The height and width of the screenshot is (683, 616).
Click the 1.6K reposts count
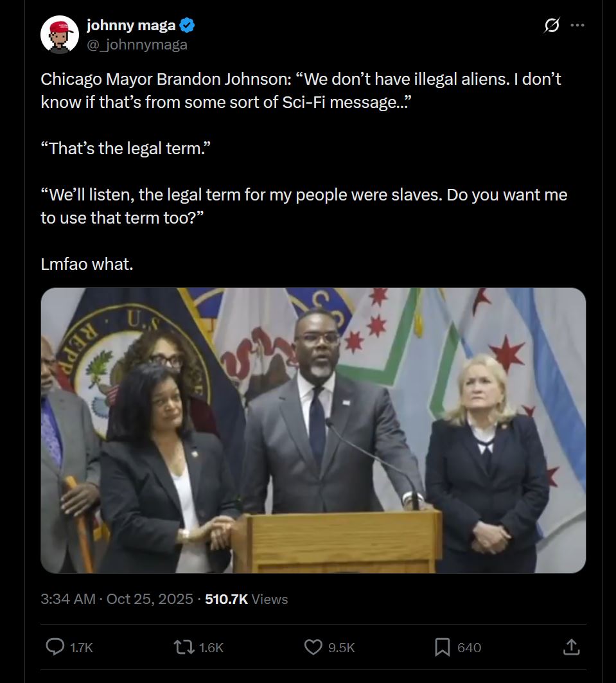(211, 648)
